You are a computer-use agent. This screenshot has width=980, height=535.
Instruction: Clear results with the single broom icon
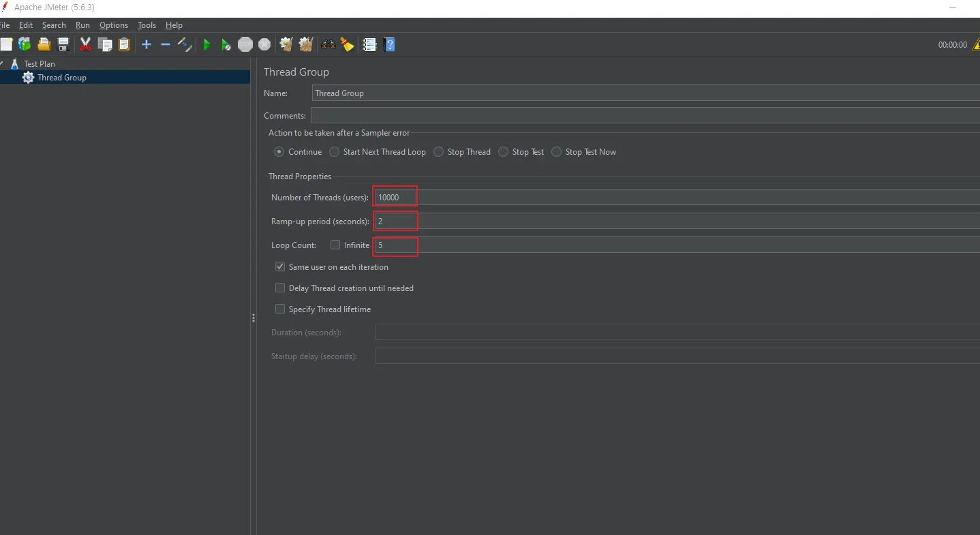[286, 45]
